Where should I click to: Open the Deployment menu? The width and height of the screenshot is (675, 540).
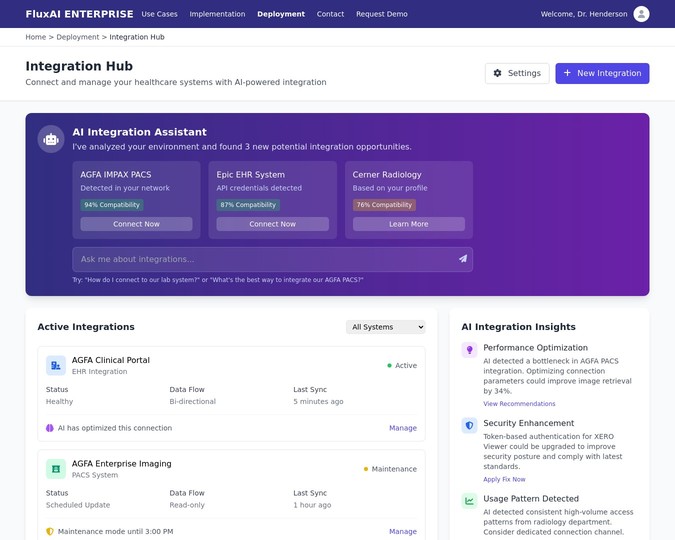pyautogui.click(x=281, y=14)
